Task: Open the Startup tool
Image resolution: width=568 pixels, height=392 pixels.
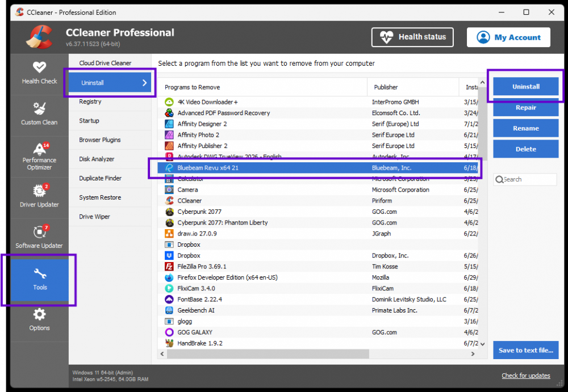Action: (x=110, y=120)
